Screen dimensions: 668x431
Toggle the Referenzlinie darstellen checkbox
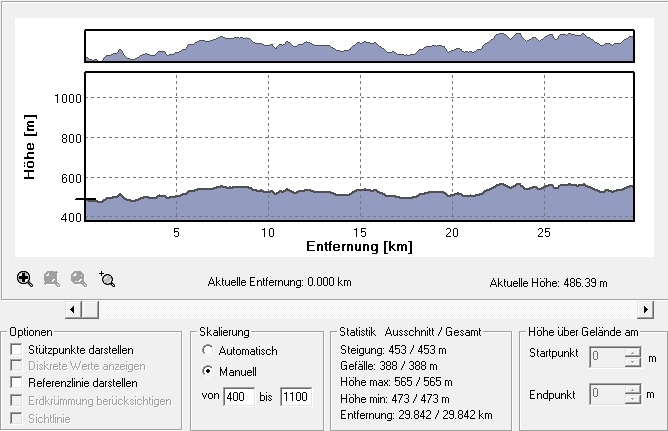click(x=16, y=383)
